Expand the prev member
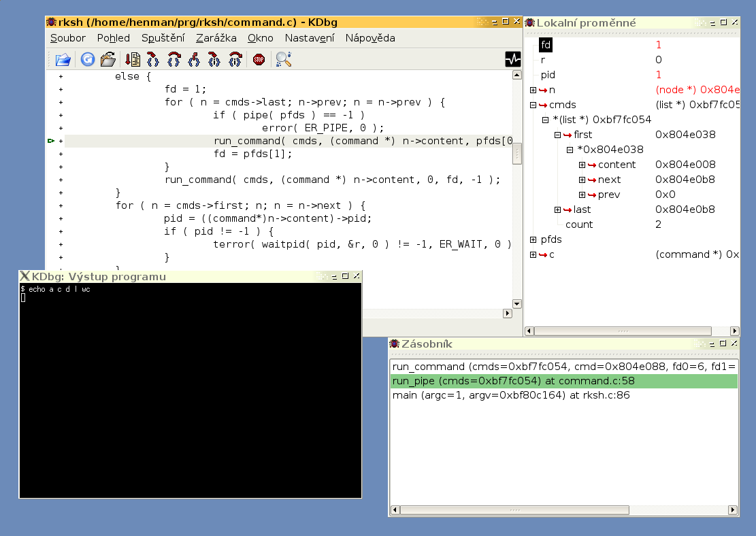This screenshot has height=536, width=756. (582, 195)
